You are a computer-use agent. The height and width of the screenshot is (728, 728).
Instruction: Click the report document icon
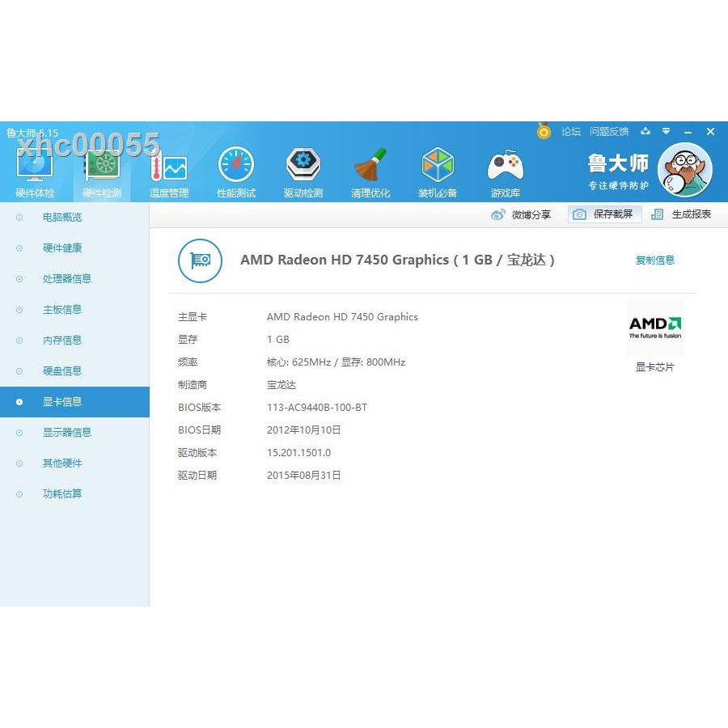point(657,214)
